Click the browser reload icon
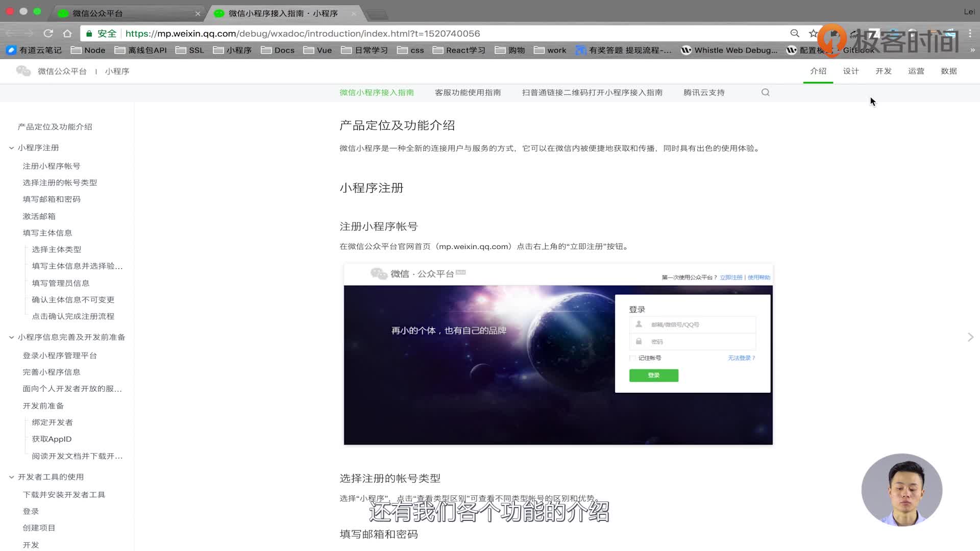Viewport: 980px width, 551px height. [x=48, y=33]
